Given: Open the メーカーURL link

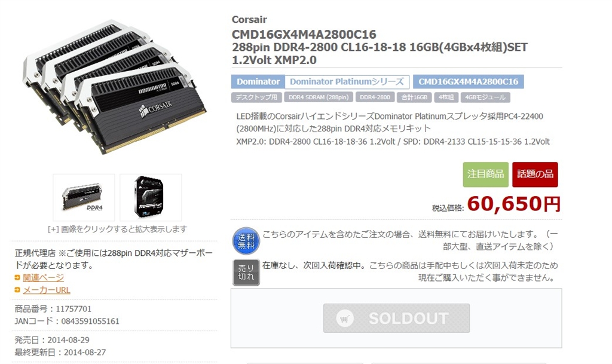Looking at the screenshot, I should (47, 290).
